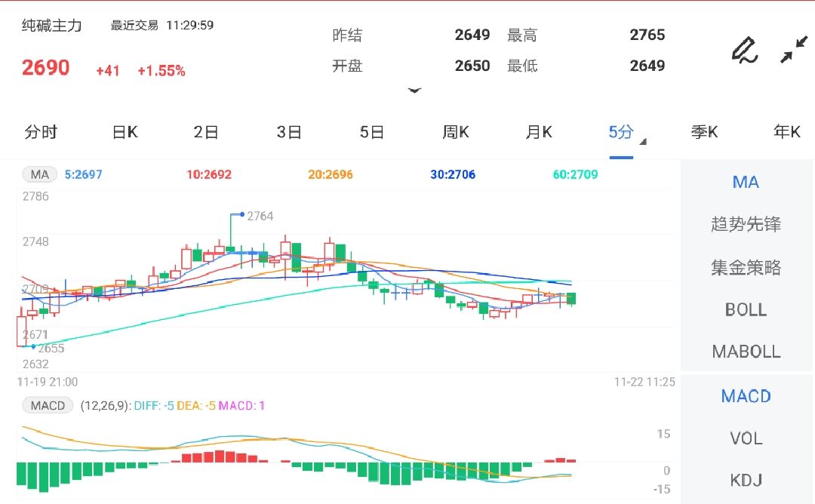Choose MA in the indicator sidebar
The image size is (815, 504).
click(x=746, y=183)
